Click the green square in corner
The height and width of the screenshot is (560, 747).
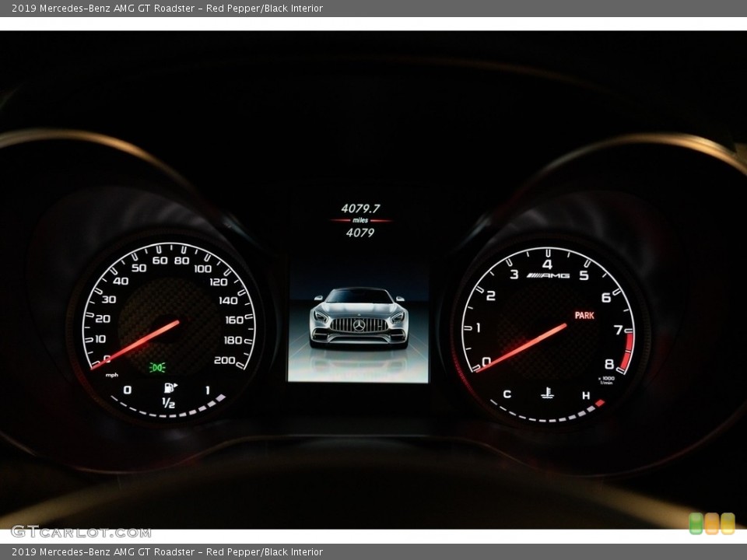click(696, 523)
